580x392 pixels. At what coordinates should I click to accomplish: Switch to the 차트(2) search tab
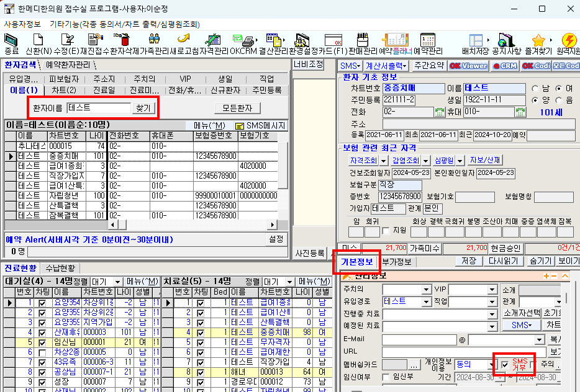(63, 90)
